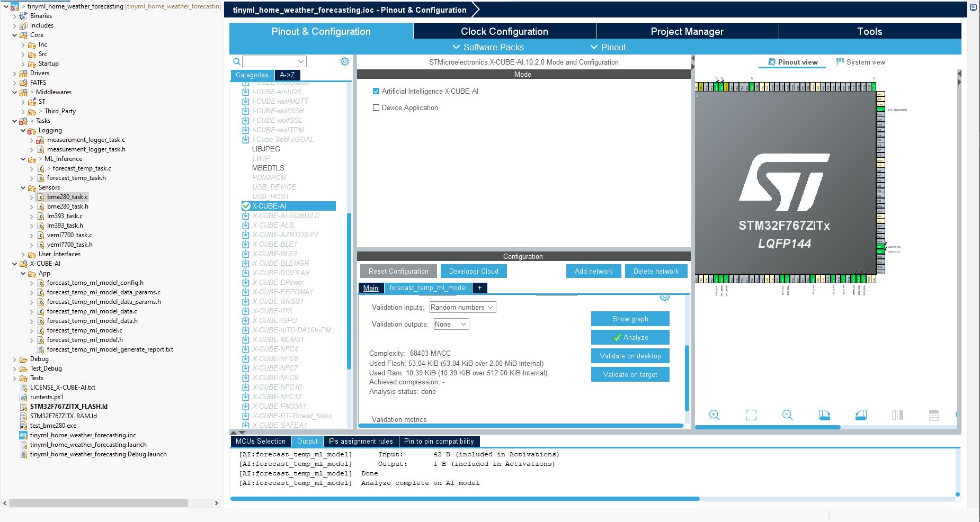Click the Validate on target button
The width and height of the screenshot is (980, 522).
pyautogui.click(x=630, y=374)
